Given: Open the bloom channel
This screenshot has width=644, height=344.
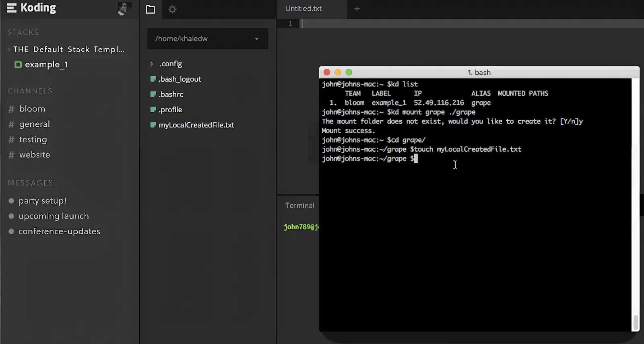Looking at the screenshot, I should pyautogui.click(x=32, y=109).
